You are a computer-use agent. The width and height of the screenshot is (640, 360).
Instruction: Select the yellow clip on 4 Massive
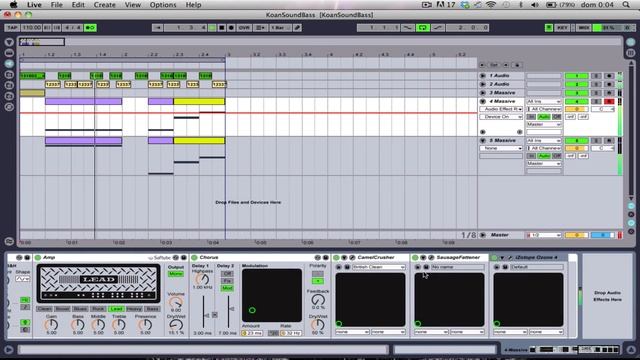(199, 101)
